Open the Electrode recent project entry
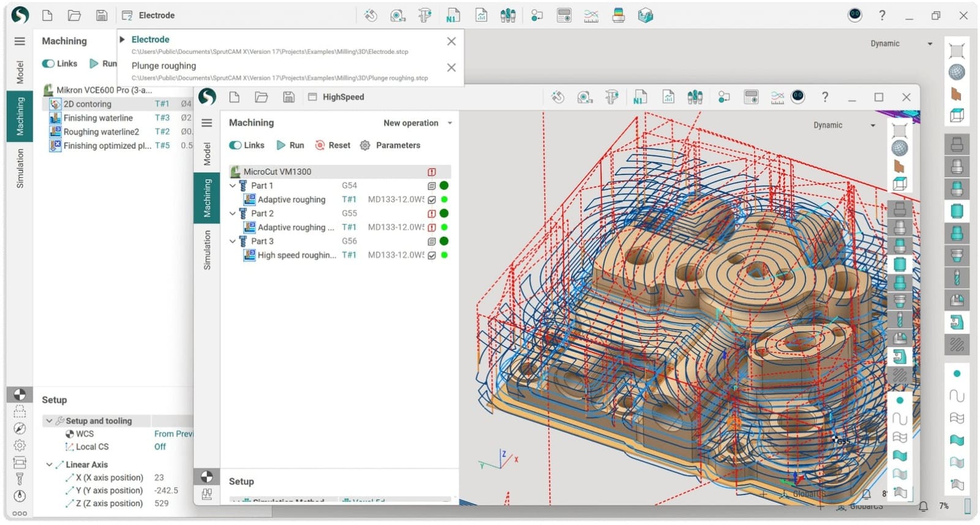 click(151, 39)
